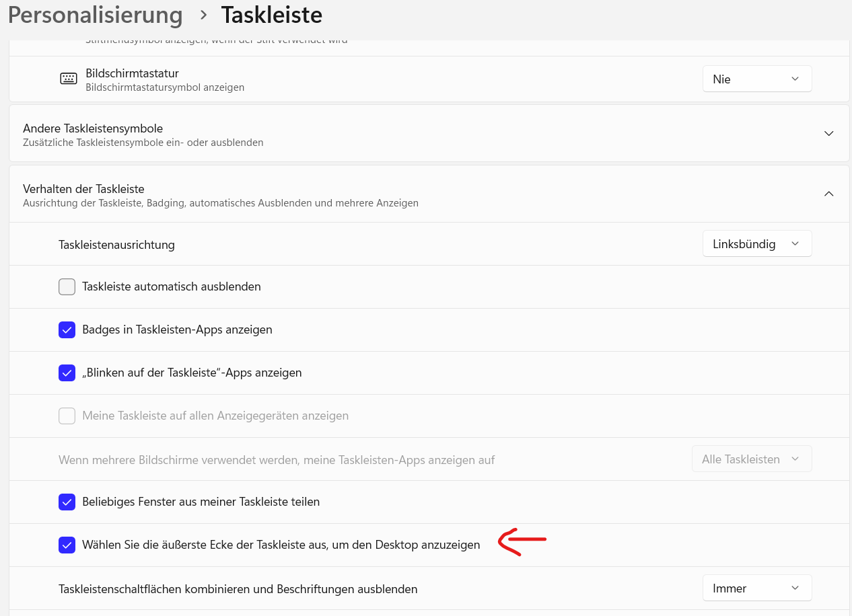This screenshot has width=852, height=616.
Task: Click 'Wenn mehrere Bildschirme verwendet werden' label
Action: [277, 460]
